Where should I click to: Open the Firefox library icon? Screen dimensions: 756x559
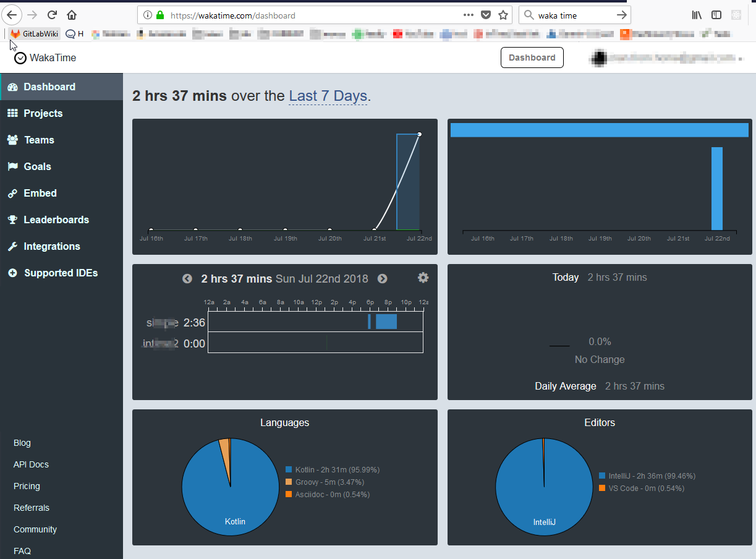(x=697, y=15)
